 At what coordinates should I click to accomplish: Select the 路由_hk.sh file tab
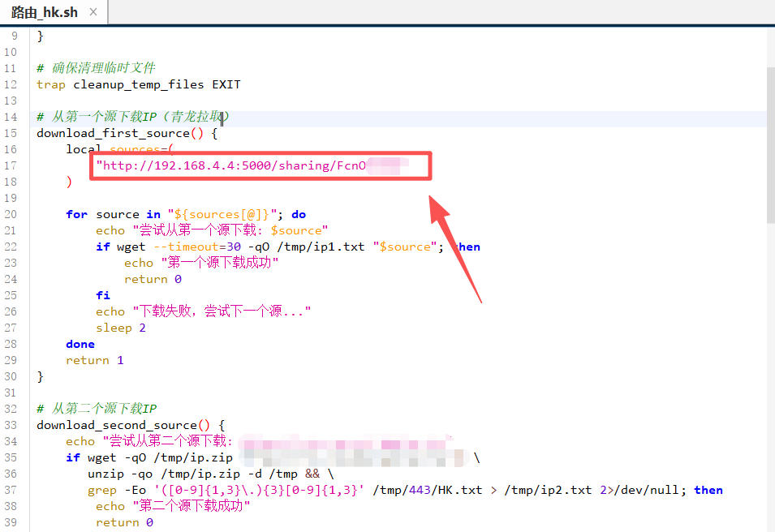click(45, 12)
